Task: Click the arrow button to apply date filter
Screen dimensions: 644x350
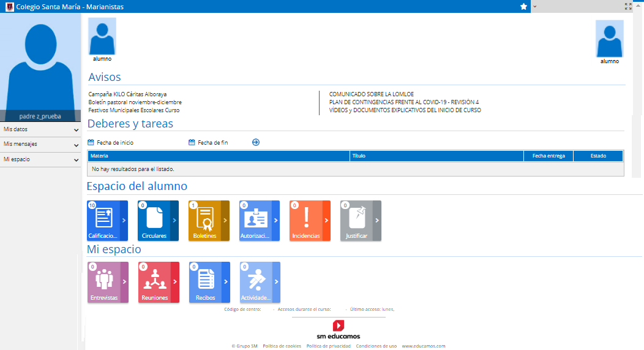Action: pyautogui.click(x=256, y=142)
